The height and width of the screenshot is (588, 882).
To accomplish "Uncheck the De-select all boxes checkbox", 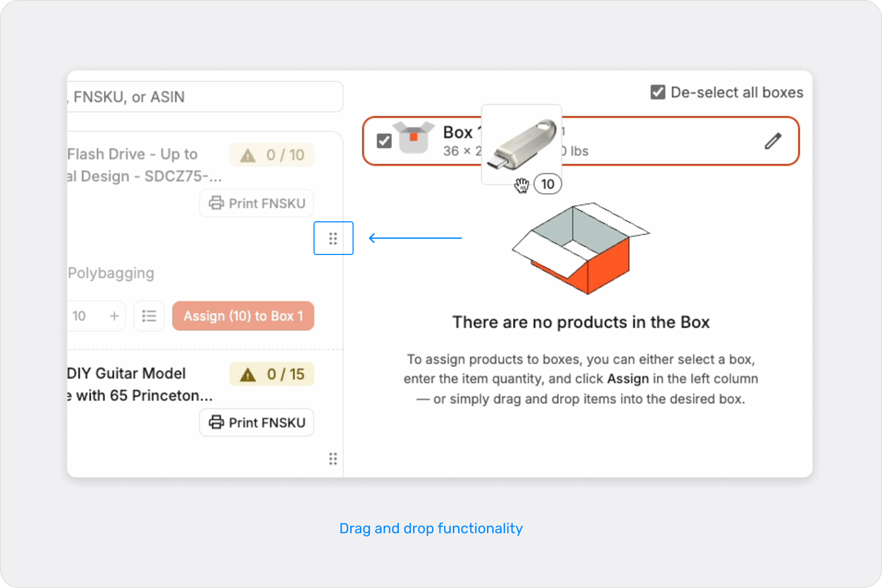I will tap(658, 92).
